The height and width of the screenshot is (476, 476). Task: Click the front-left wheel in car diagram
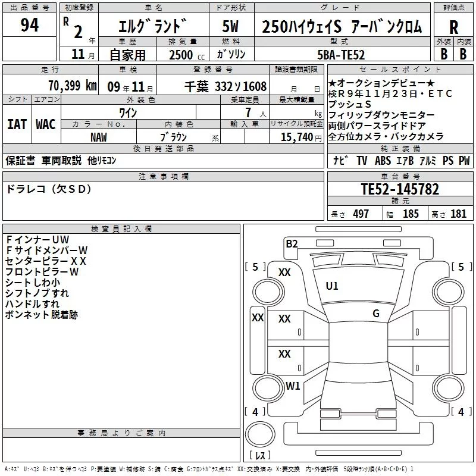pyautogui.click(x=266, y=292)
